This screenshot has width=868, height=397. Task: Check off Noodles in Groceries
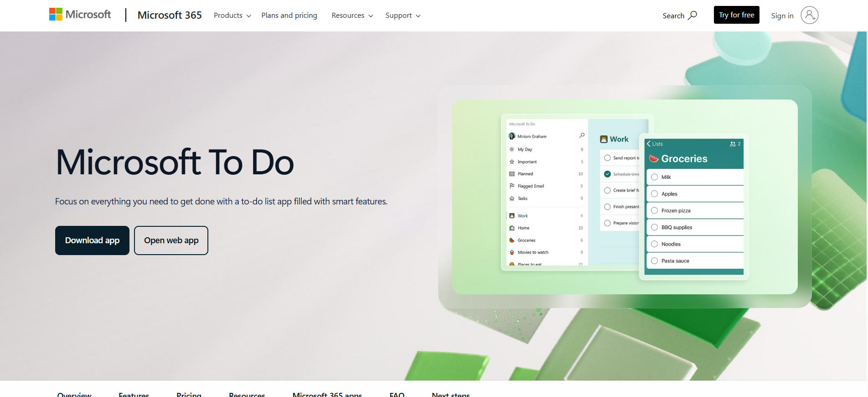[654, 244]
